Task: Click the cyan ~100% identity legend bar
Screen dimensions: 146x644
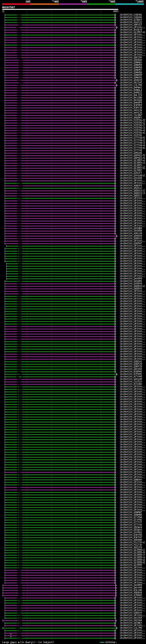Action: [130, 4]
